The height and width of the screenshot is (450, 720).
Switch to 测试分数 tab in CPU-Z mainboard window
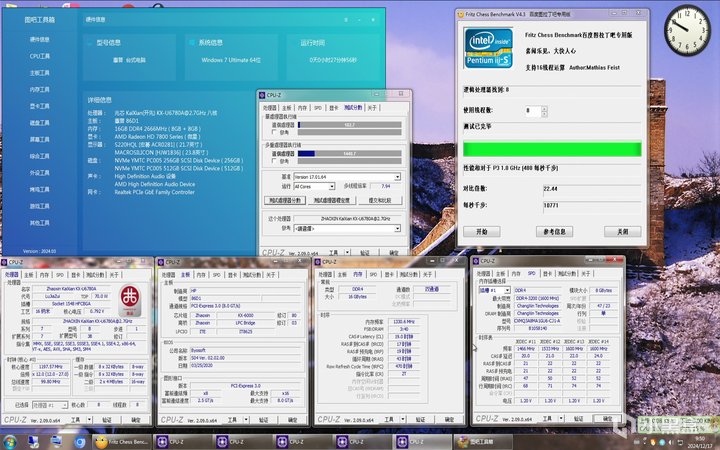[252, 275]
